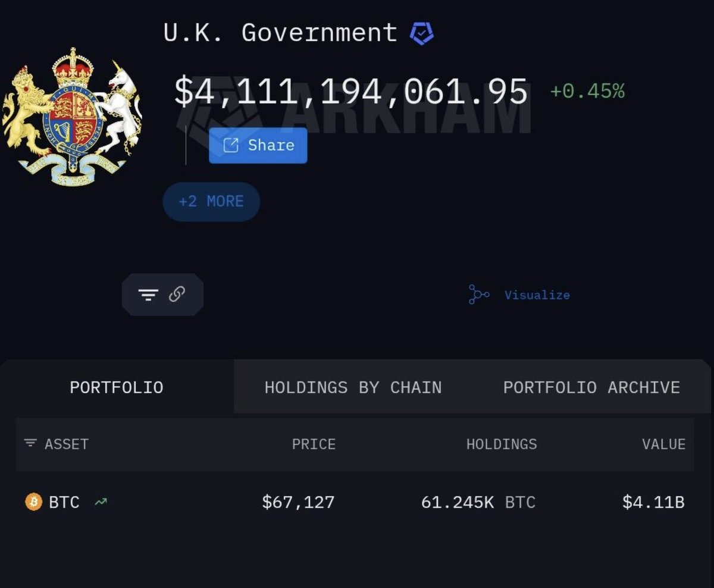This screenshot has width=714, height=588.
Task: Click the 61.245K BTC holdings amount
Action: pos(478,502)
